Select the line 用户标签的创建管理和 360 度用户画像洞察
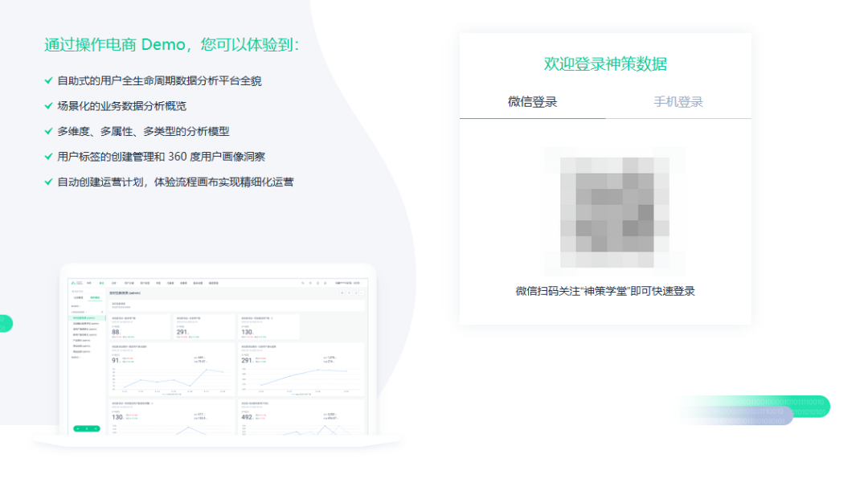This screenshot has height=479, width=868. coord(161,157)
